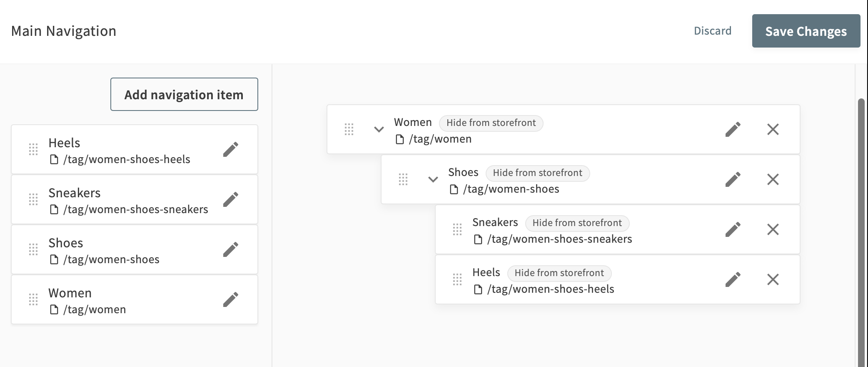Select the Heels entry in navigation tree
The width and height of the screenshot is (868, 367).
486,272
